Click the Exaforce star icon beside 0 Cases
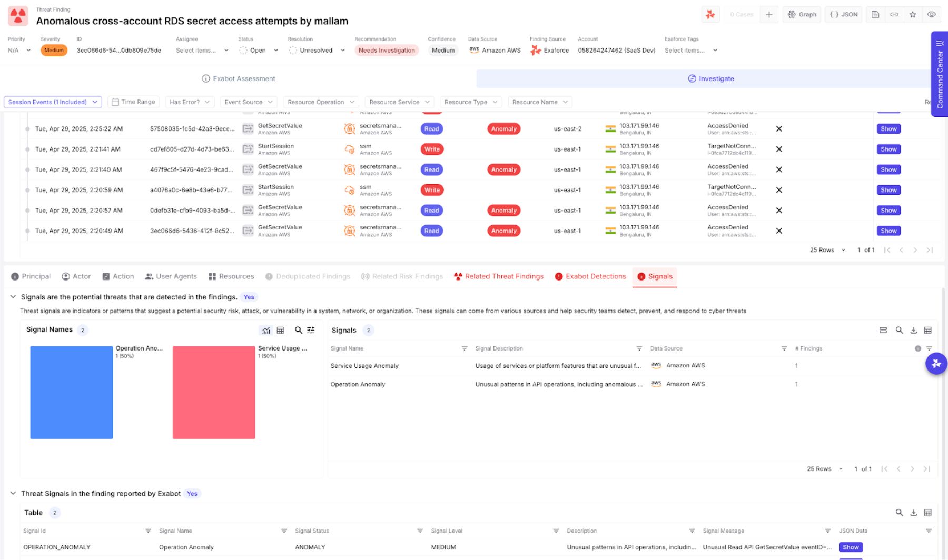This screenshot has width=948, height=560. tap(710, 15)
